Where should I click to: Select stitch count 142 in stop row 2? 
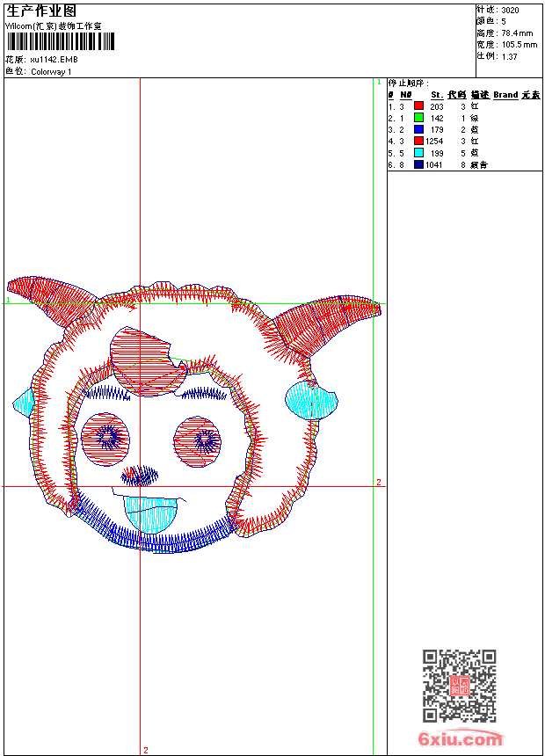click(437, 118)
